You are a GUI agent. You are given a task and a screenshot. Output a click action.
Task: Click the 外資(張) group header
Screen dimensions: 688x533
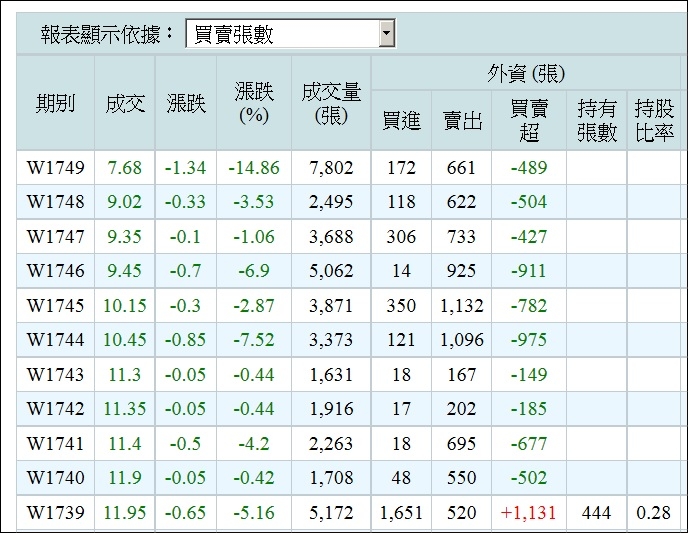526,74
